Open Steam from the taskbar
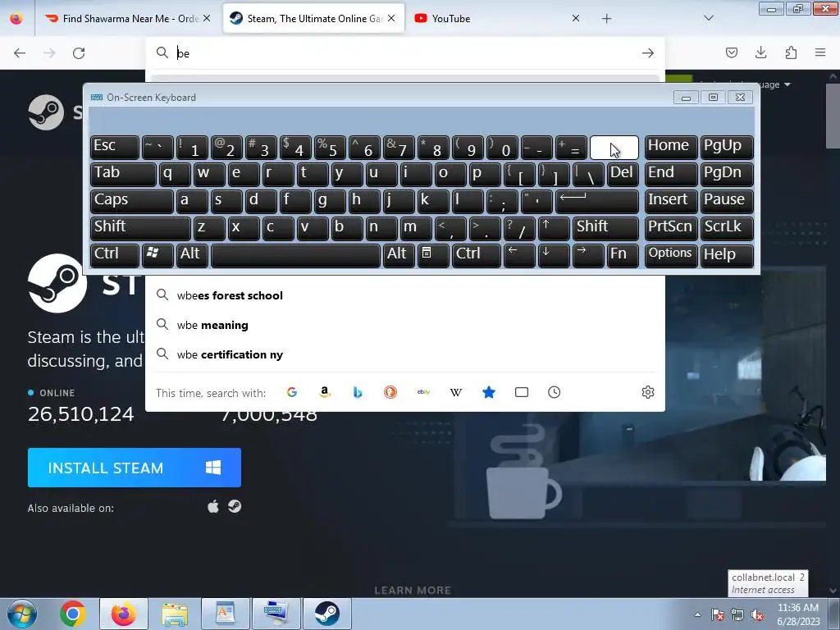This screenshot has height=630, width=840. pos(327,614)
